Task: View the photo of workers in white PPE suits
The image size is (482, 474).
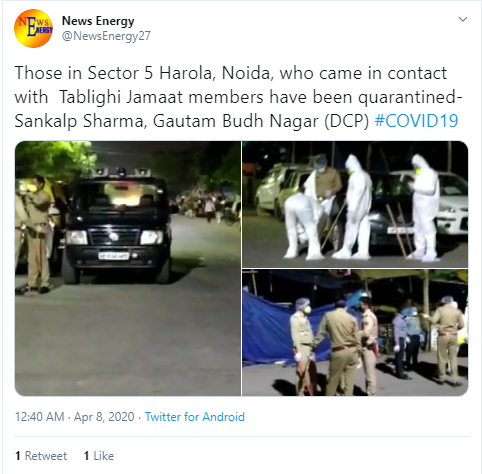Action: click(x=355, y=204)
